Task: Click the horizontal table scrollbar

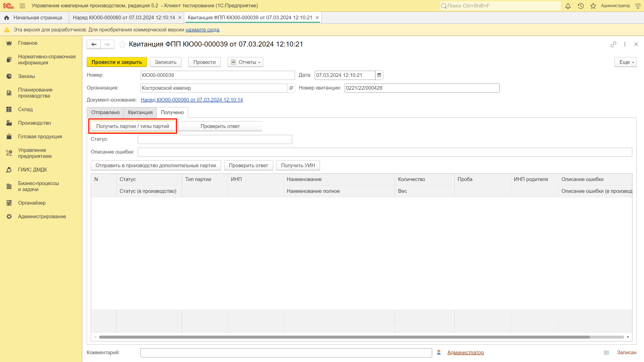Action: coord(344,337)
